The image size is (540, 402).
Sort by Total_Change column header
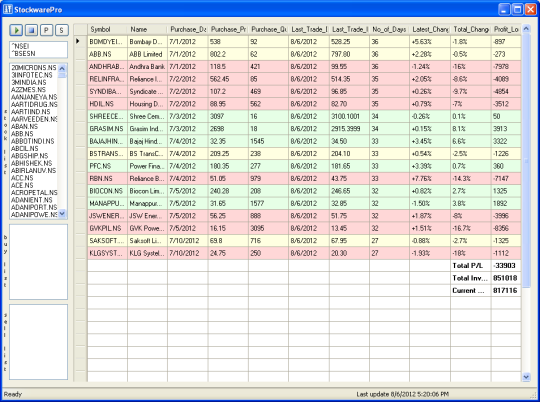pos(471,30)
